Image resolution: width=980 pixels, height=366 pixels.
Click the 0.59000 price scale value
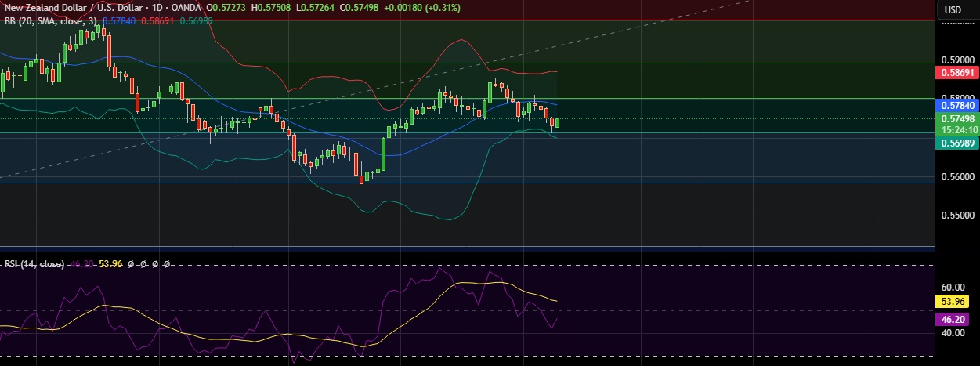click(956, 60)
